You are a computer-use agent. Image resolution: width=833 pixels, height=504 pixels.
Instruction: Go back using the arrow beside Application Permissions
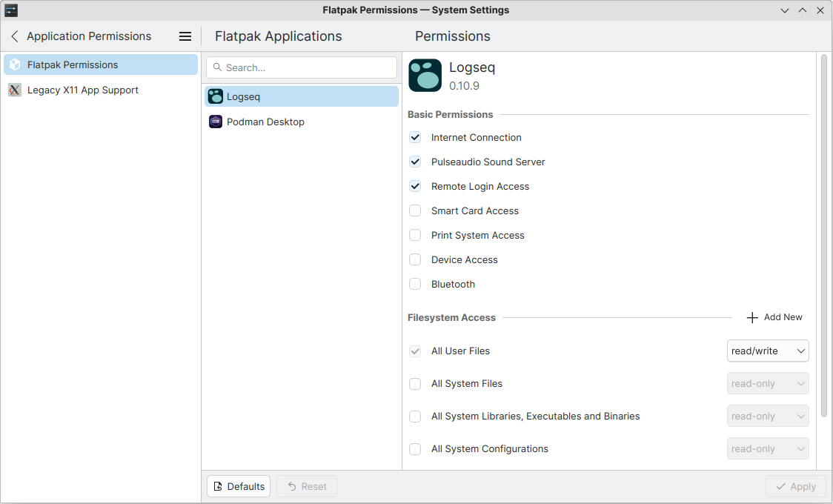click(x=14, y=36)
